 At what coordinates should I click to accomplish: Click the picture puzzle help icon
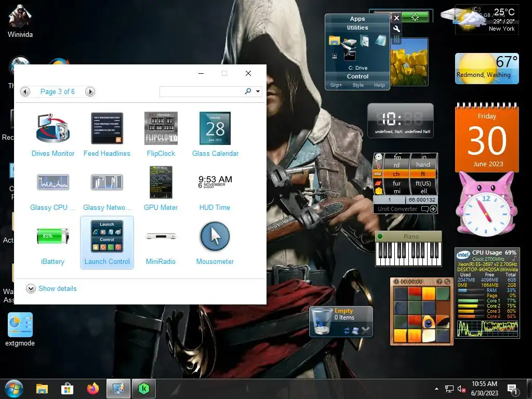click(x=440, y=282)
